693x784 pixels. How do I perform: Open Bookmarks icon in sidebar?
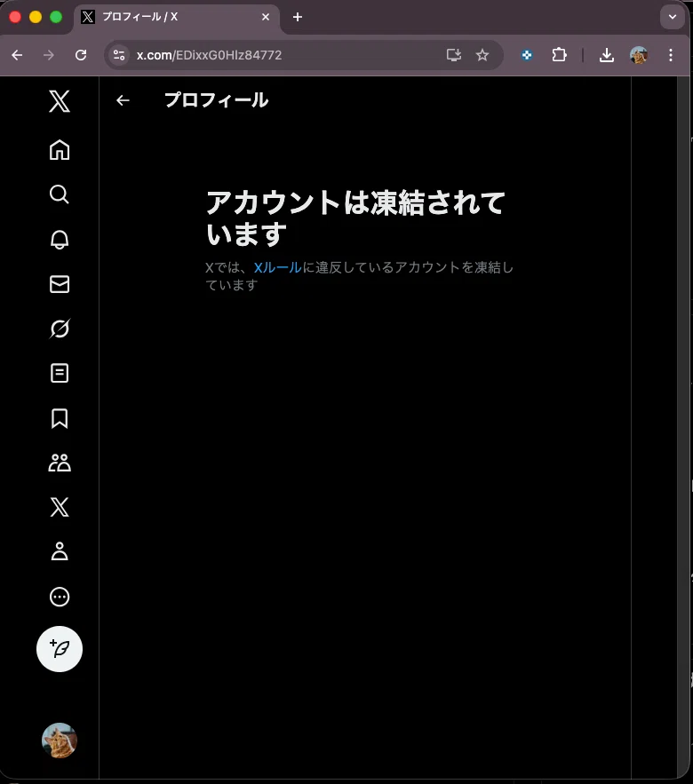pos(60,418)
